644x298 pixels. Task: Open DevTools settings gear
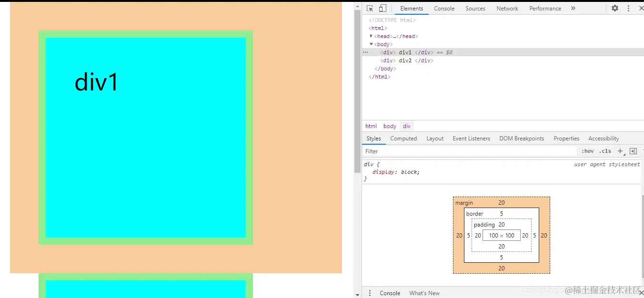(615, 8)
